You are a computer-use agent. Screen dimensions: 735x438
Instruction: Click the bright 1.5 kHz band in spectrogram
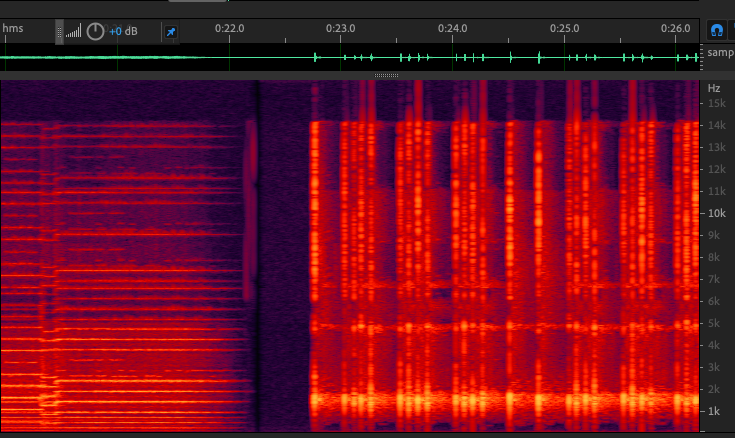click(x=500, y=400)
